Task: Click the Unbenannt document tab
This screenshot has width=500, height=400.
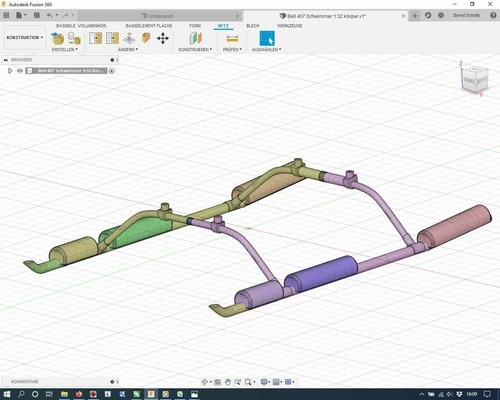Action: (x=160, y=16)
